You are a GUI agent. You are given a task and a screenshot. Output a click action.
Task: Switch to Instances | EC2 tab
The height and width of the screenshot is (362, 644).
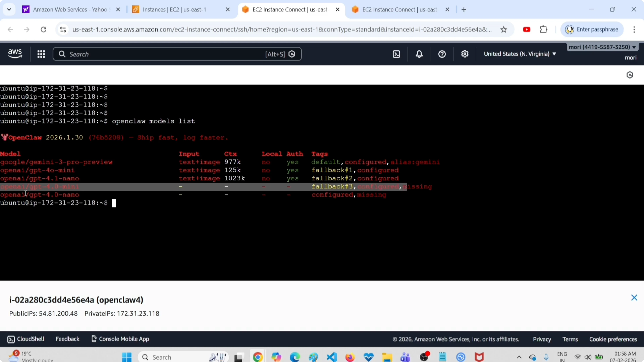[174, 9]
